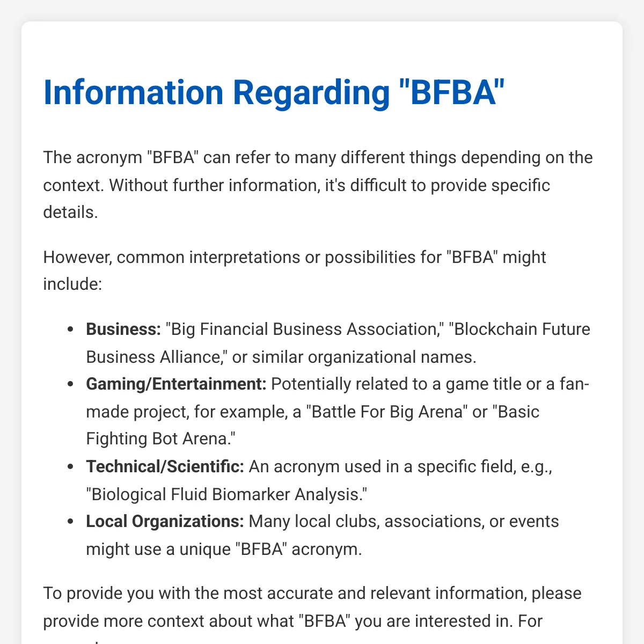This screenshot has height=644, width=644.
Task: Click the bold Technical/Scientific: label
Action: point(165,466)
